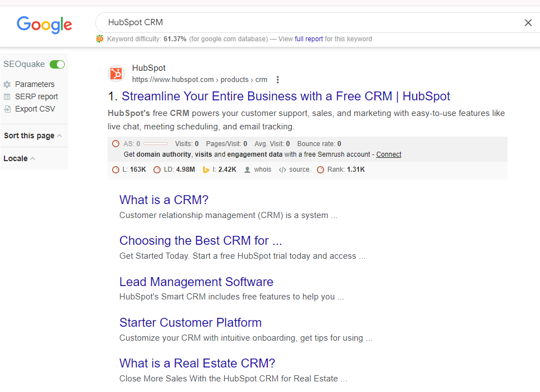This screenshot has width=540, height=392.
Task: Open Lead Management Software sitelink
Action: [x=196, y=282]
